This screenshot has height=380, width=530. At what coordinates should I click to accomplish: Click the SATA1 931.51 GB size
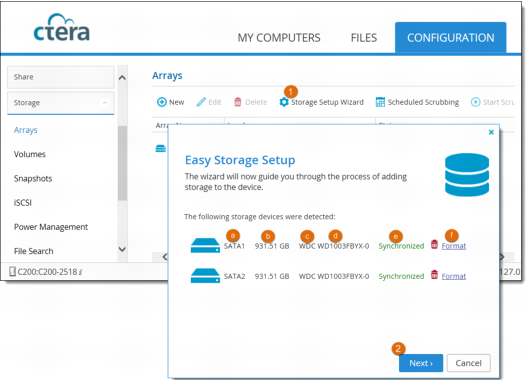(272, 246)
